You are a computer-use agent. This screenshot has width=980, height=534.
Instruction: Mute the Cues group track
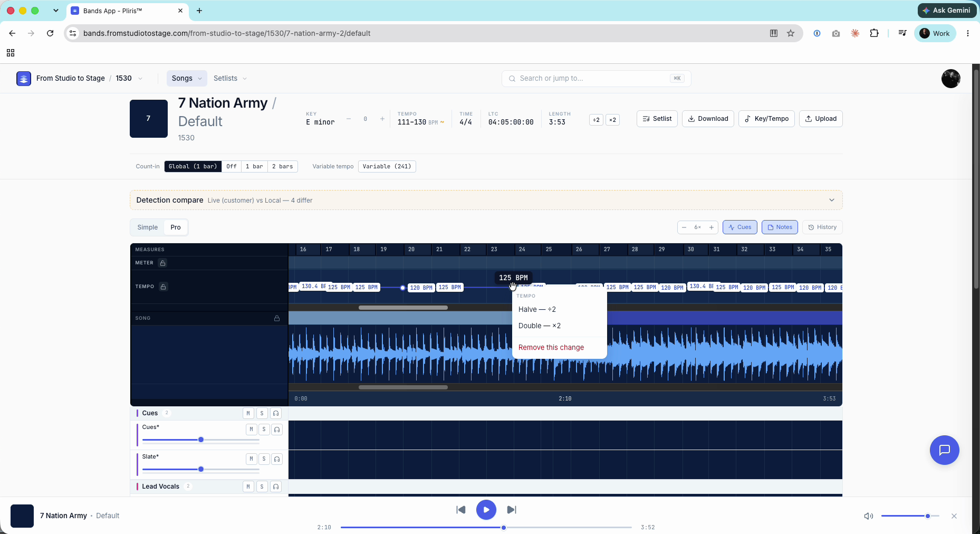tap(248, 413)
